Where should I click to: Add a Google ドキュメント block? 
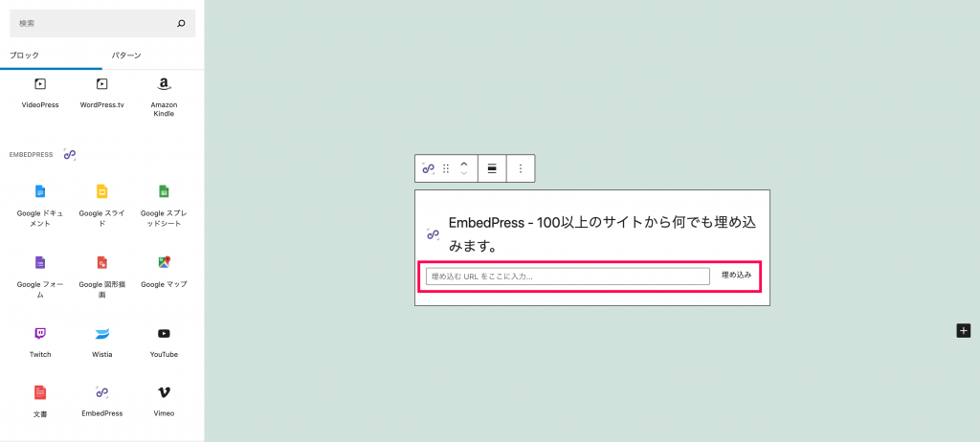pyautogui.click(x=40, y=207)
